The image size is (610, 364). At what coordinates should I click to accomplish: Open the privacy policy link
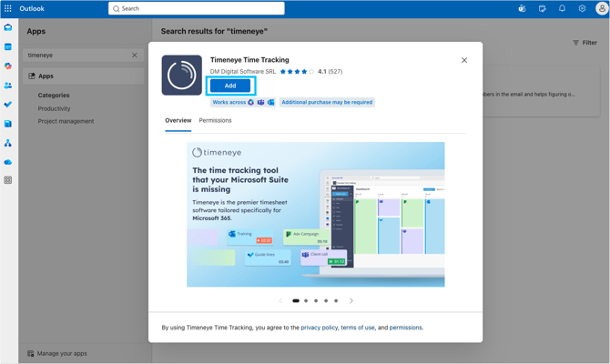(x=319, y=328)
